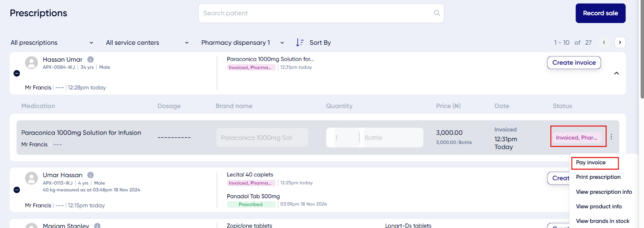
Task: Click Create invoice for Hassan Umar
Action: (574, 63)
